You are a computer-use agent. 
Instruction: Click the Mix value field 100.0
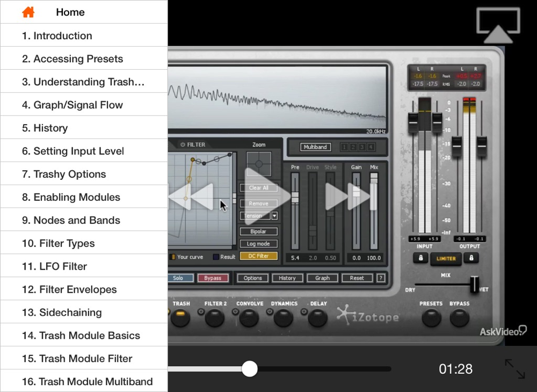pyautogui.click(x=374, y=258)
